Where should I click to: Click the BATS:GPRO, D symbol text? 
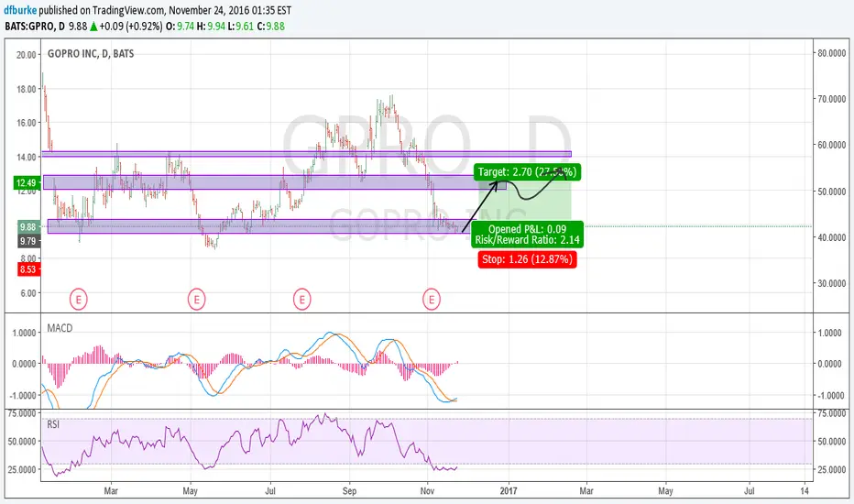point(35,27)
